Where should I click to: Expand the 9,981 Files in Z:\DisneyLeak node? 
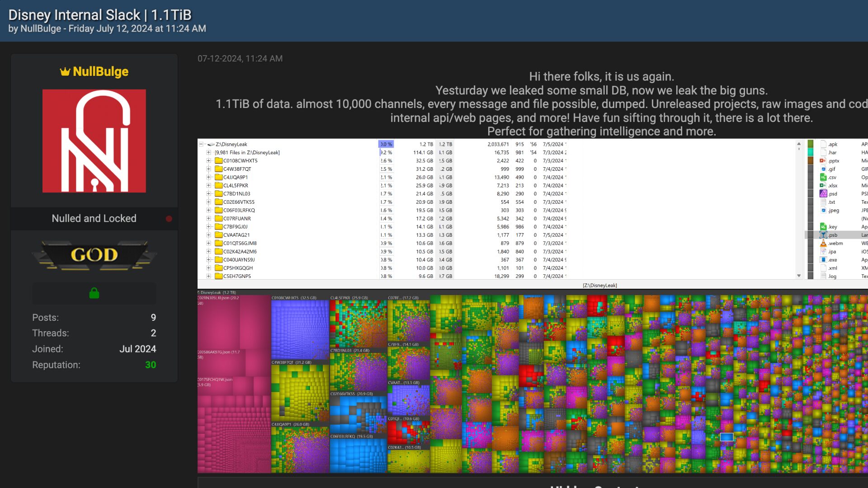tap(208, 152)
